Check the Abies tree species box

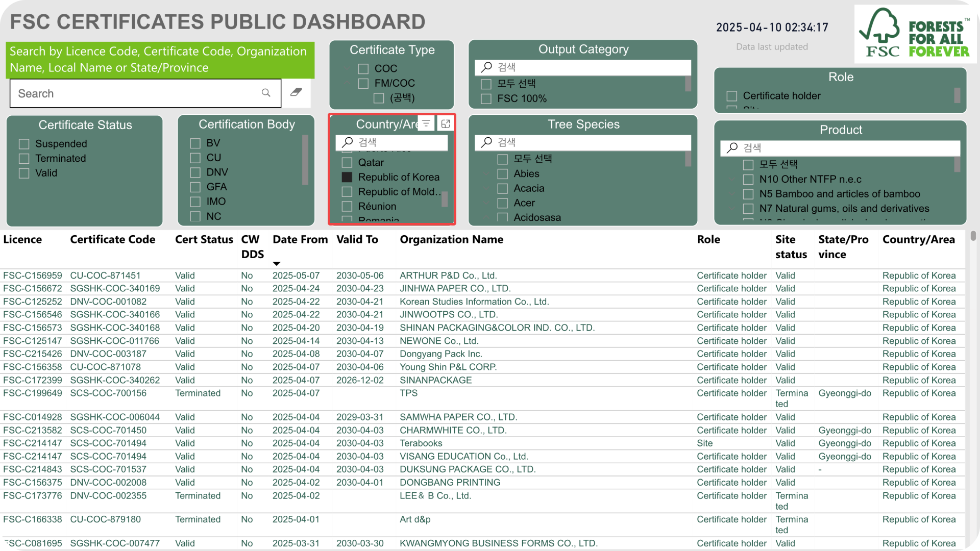tap(503, 174)
